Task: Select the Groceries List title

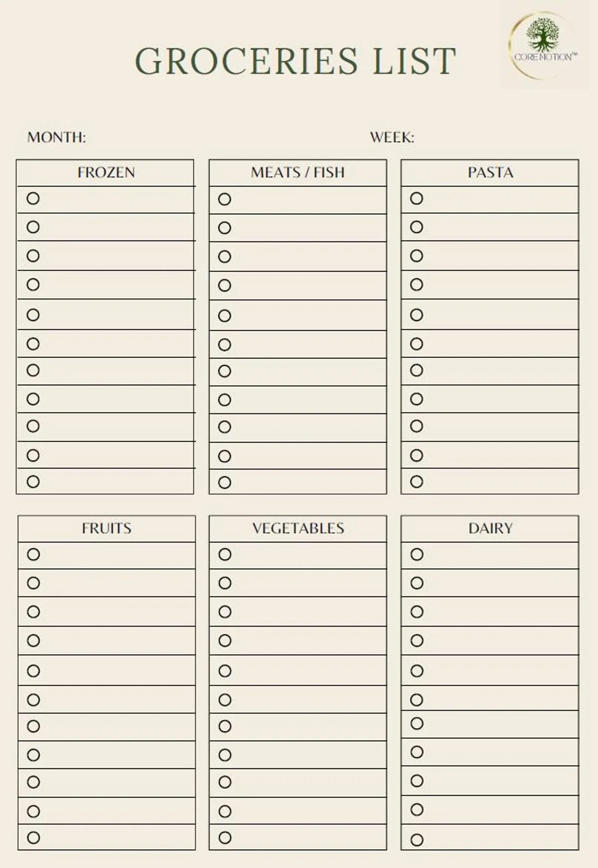Action: pyautogui.click(x=296, y=61)
